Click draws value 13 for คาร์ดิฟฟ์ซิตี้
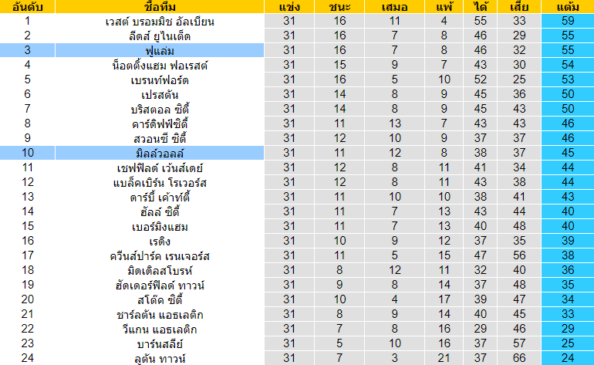The width and height of the screenshot is (594, 365). tap(394, 123)
